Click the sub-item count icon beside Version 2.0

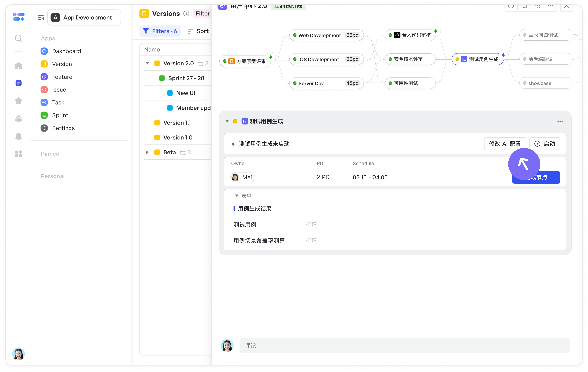click(x=200, y=63)
